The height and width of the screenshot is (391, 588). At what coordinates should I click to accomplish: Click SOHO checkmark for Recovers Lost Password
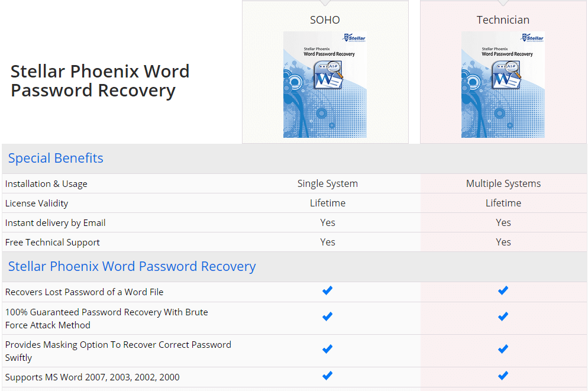click(327, 290)
